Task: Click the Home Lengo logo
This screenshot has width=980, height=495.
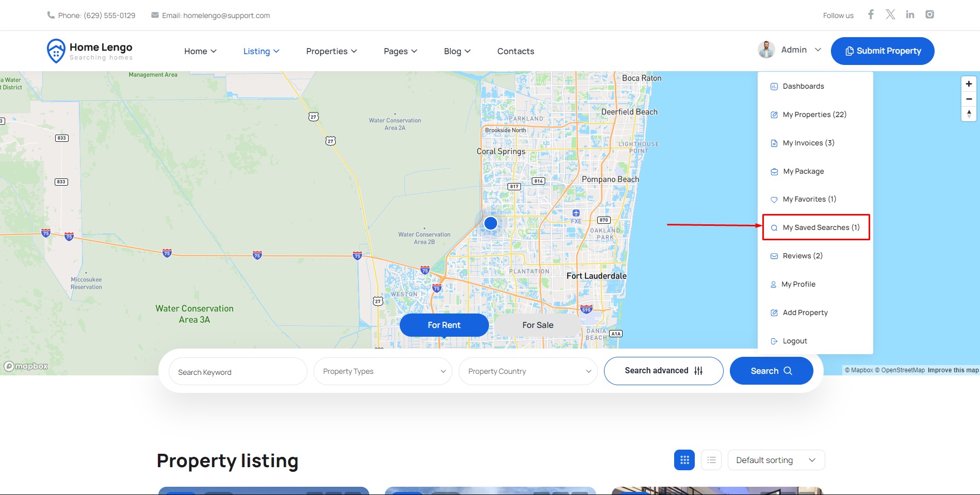Action: pyautogui.click(x=89, y=51)
